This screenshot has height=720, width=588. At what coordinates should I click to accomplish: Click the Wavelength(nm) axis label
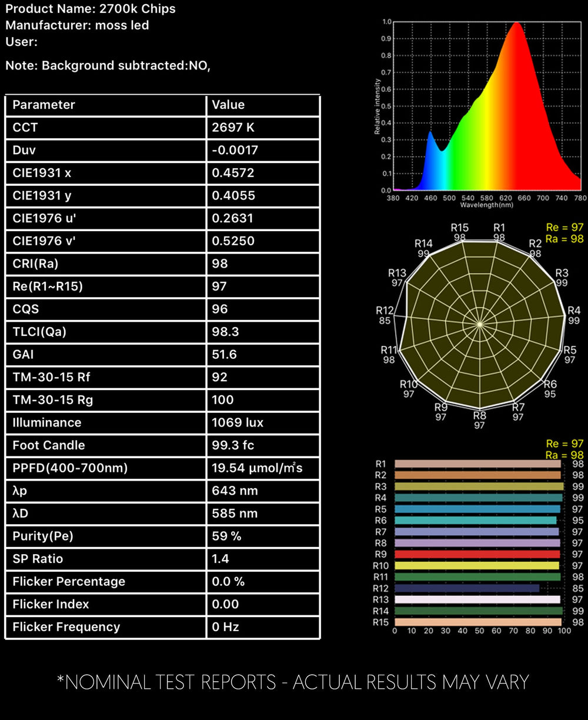(488, 205)
